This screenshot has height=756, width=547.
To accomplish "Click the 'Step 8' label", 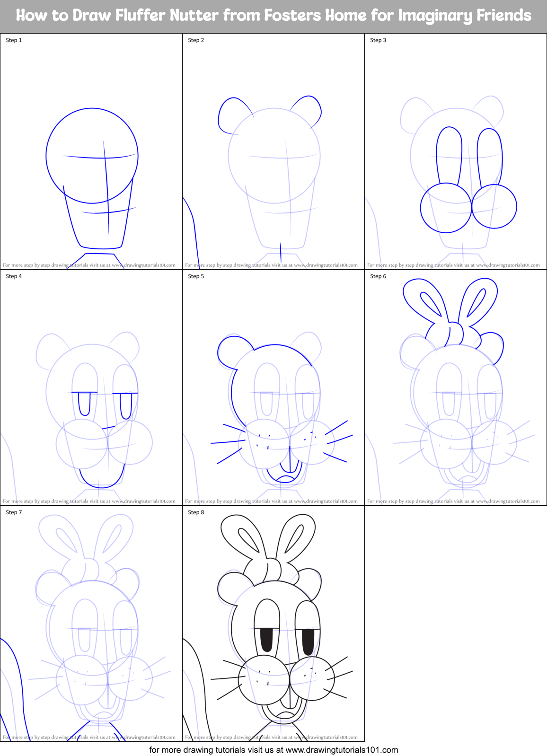I will [196, 512].
